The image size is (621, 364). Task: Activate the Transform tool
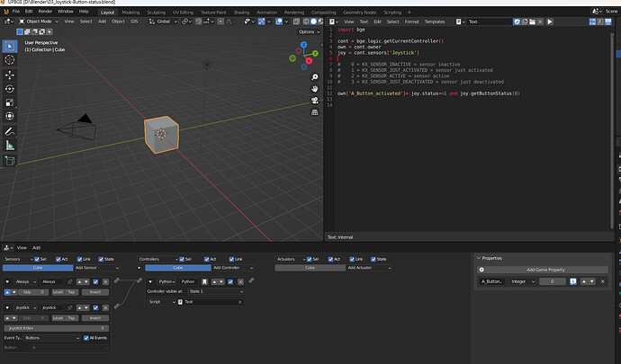tap(10, 116)
